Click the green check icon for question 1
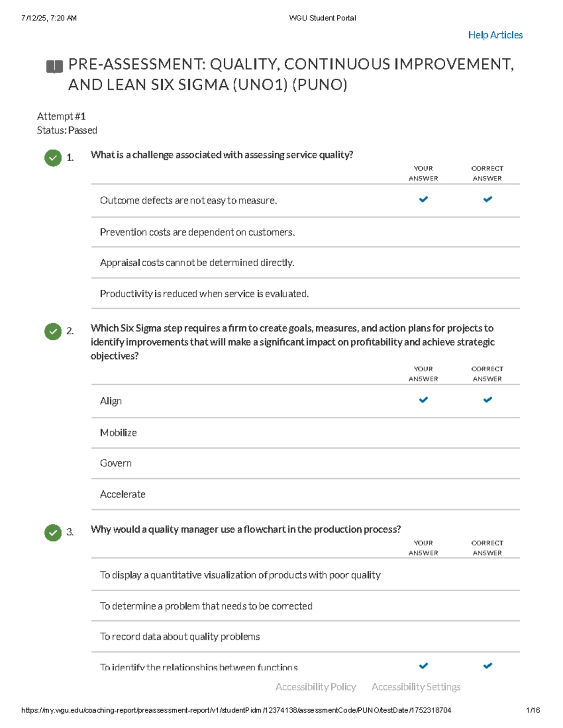Viewport: 563px width, 728px height. click(53, 158)
